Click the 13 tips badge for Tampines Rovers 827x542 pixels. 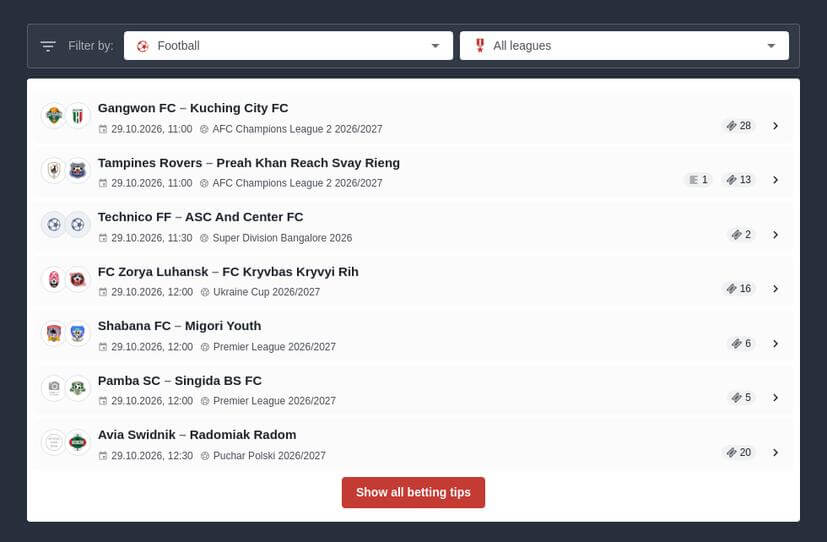click(738, 180)
